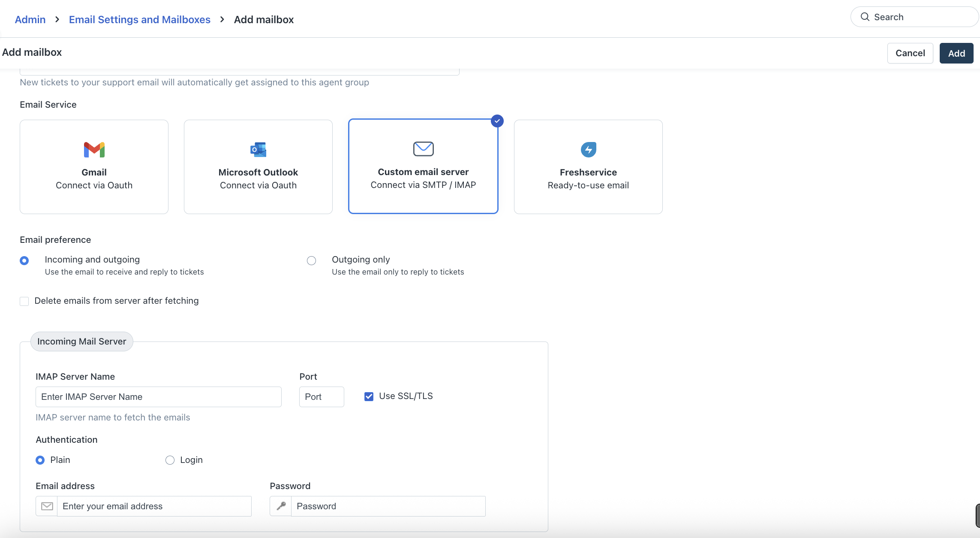Click the Microsoft Outlook logo icon
This screenshot has height=538, width=980.
258,150
